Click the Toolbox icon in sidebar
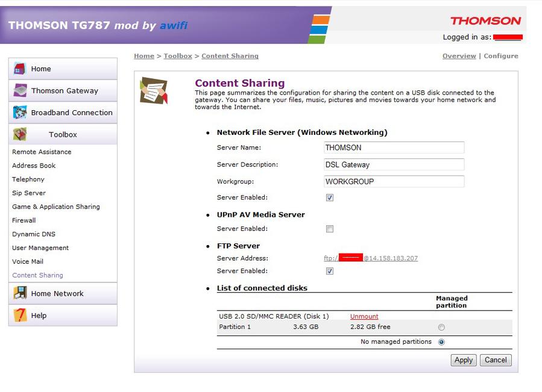 [x=20, y=134]
